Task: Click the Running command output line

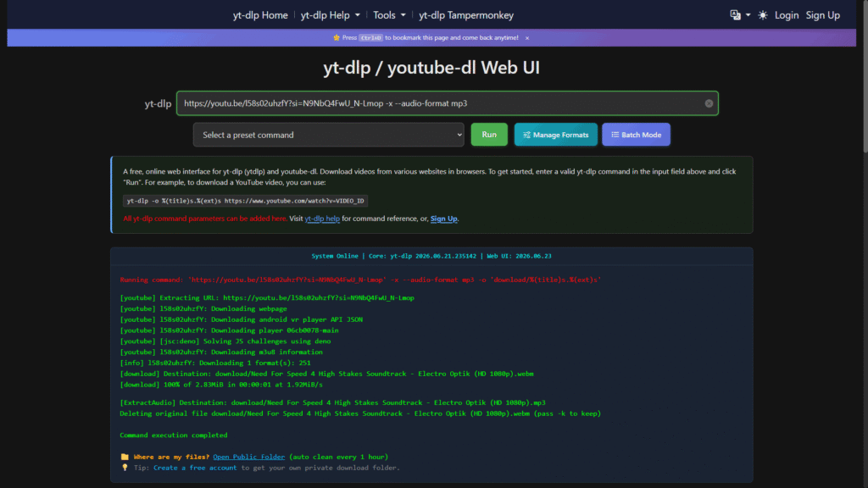Action: click(x=360, y=280)
